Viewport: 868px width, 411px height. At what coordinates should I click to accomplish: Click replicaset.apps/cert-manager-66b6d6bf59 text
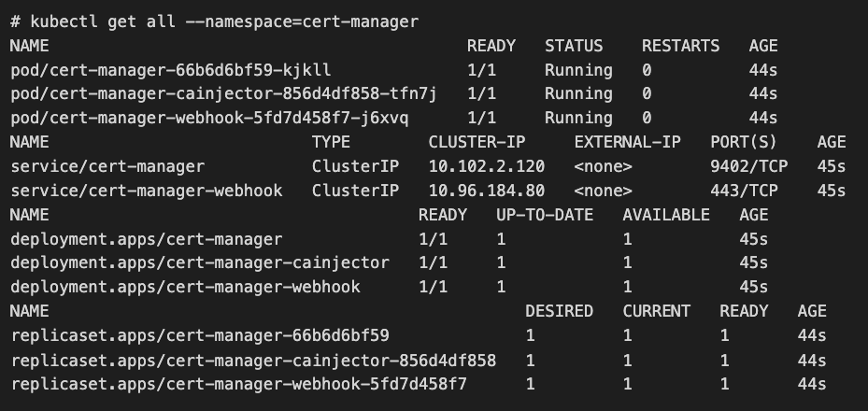(199, 335)
